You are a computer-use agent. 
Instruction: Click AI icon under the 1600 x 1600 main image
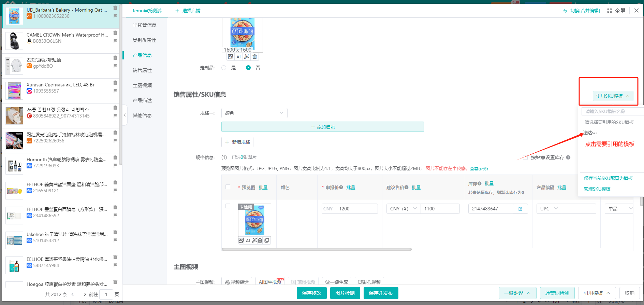238,57
